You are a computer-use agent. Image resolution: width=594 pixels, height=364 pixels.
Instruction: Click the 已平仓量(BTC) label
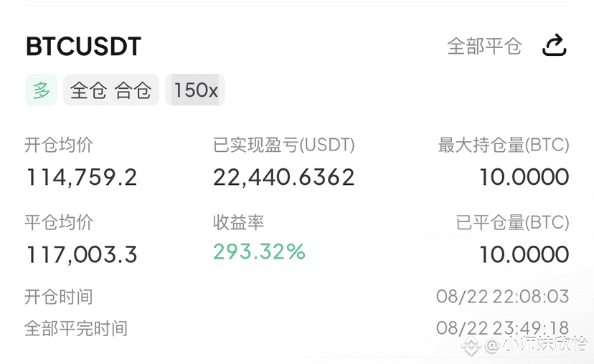coord(512,222)
